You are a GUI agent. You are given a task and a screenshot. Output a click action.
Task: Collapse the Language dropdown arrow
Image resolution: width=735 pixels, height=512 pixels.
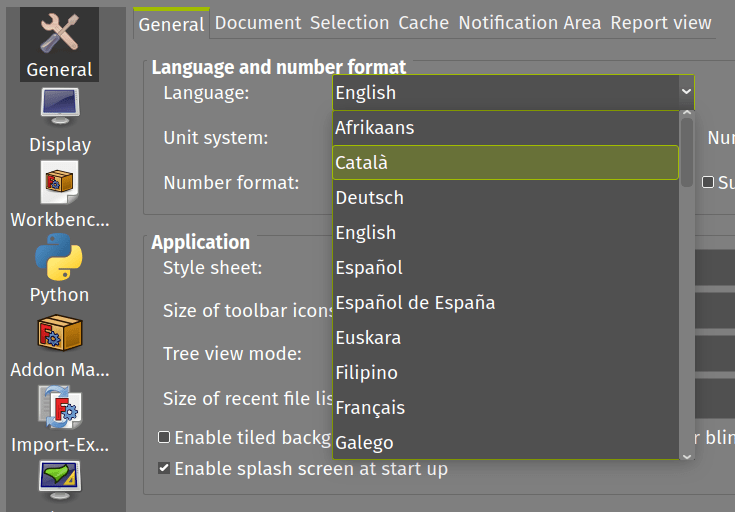(x=685, y=92)
